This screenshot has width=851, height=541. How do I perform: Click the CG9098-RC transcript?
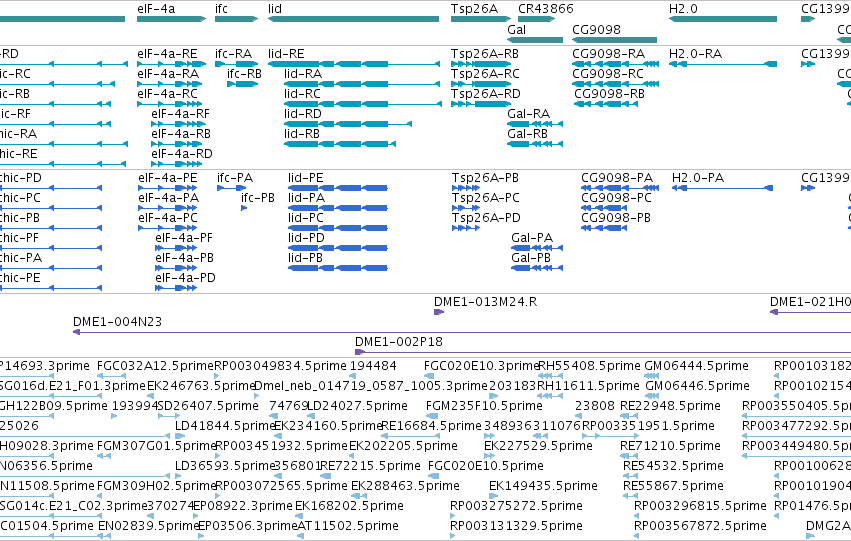point(615,84)
